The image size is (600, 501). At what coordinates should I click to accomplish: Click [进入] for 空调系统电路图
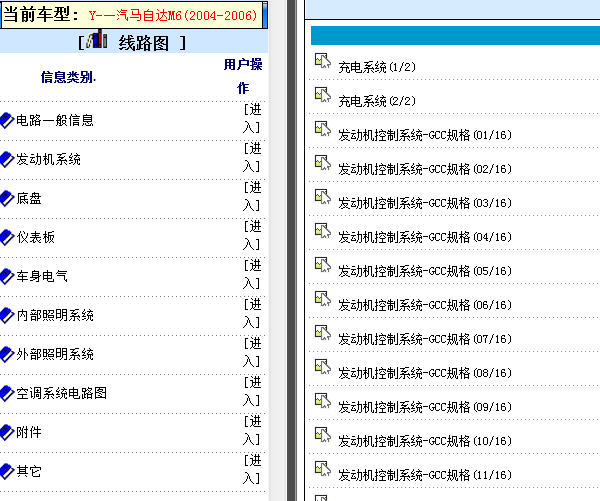coord(252,392)
